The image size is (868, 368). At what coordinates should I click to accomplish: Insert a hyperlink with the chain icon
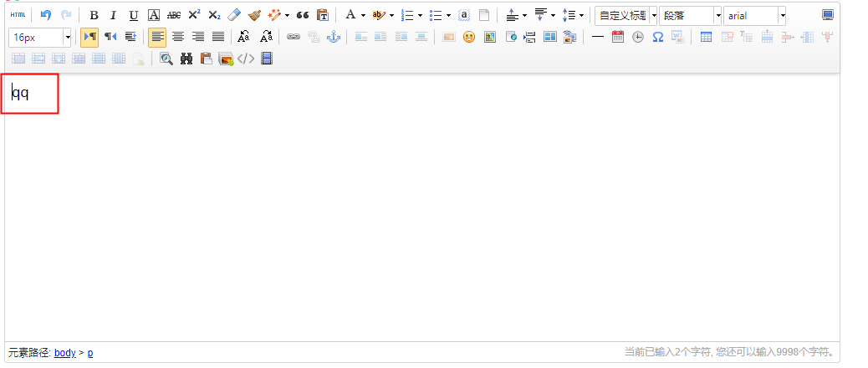tap(294, 37)
